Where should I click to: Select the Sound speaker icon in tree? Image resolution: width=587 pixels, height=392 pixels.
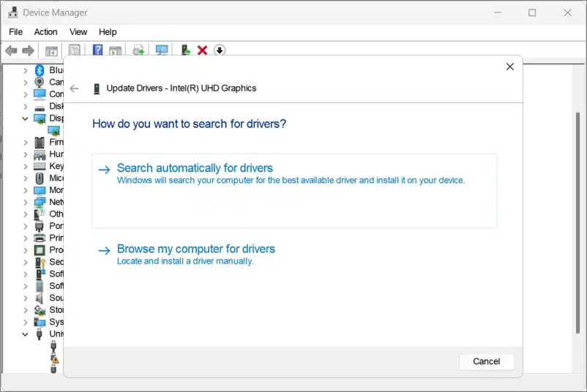[x=39, y=298]
